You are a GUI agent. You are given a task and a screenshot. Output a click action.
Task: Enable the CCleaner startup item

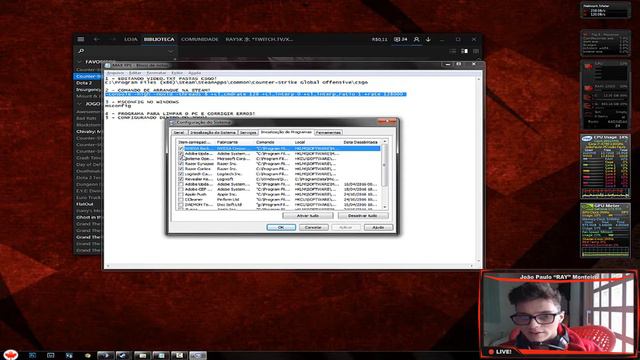(181, 199)
